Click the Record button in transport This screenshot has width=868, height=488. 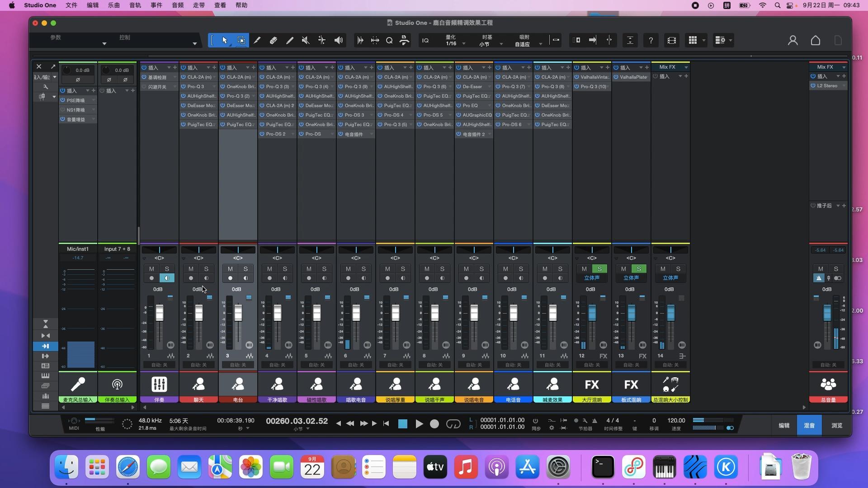434,424
